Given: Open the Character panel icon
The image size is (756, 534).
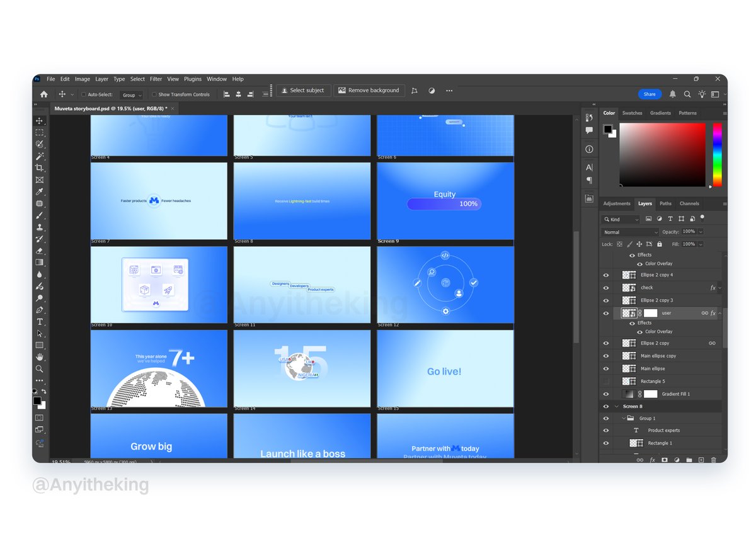Looking at the screenshot, I should [589, 168].
